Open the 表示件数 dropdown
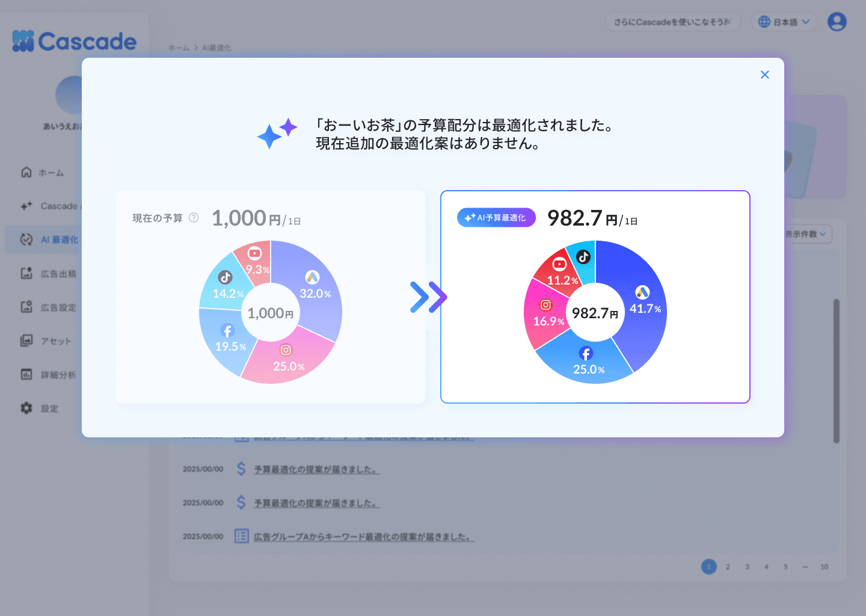866x616 pixels. [808, 234]
